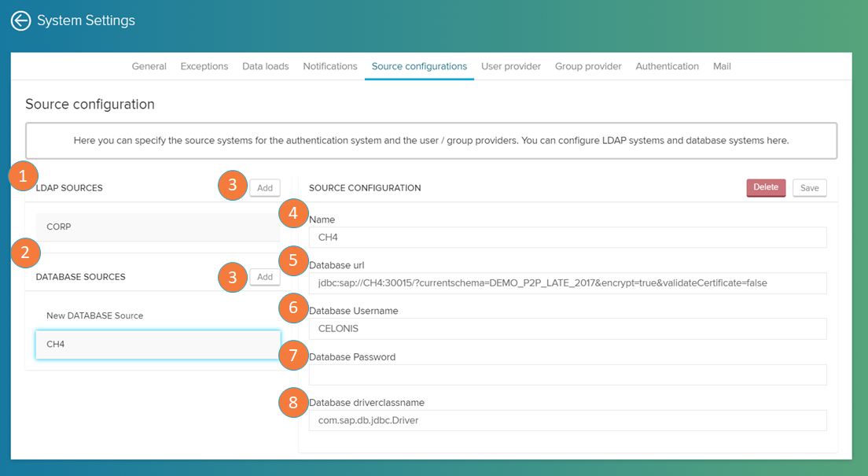Image resolution: width=868 pixels, height=476 pixels.
Task: Click into the Name field containing CH4
Action: pos(567,238)
